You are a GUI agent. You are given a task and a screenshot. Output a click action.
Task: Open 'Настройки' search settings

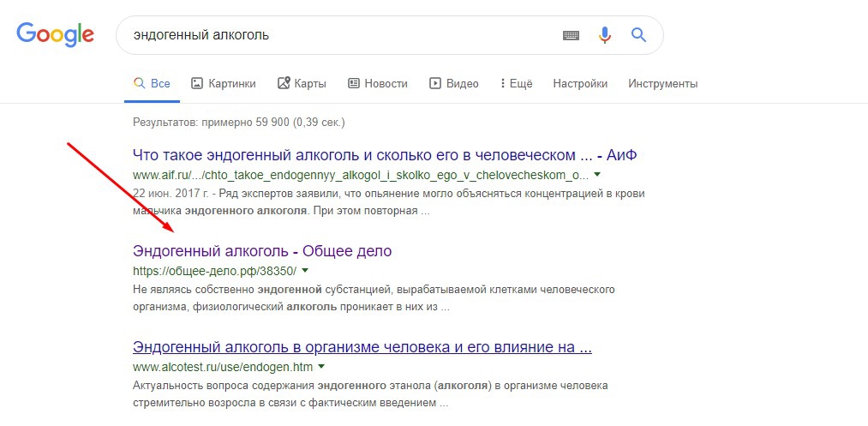[x=580, y=84]
